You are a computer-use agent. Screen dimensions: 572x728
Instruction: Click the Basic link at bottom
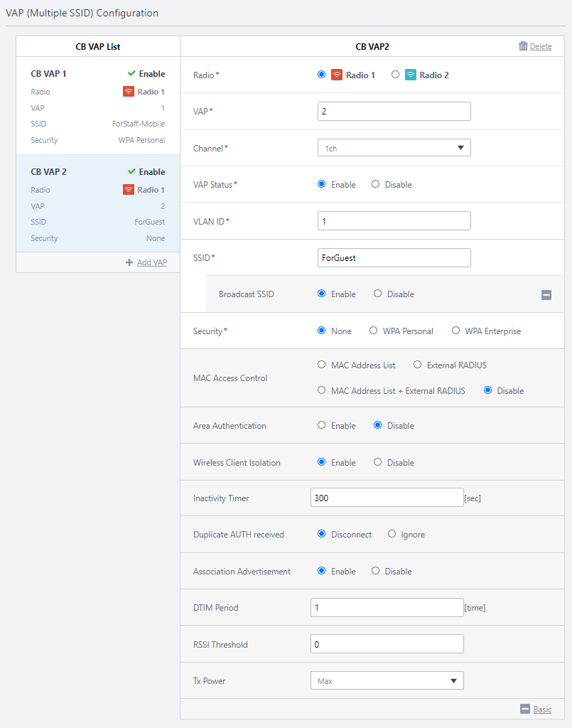click(x=542, y=709)
